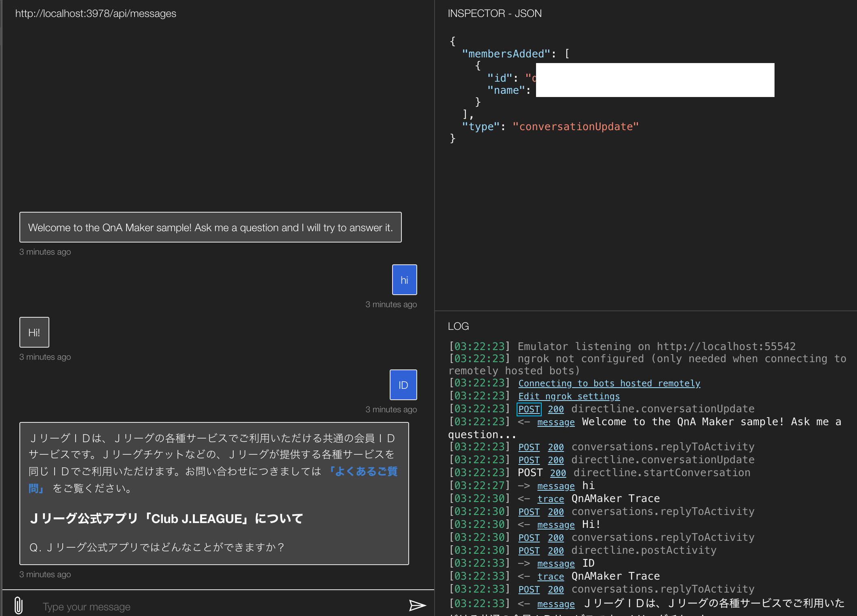This screenshot has width=857, height=616.
Task: Click the trace link at 03:22:33
Action: click(550, 576)
